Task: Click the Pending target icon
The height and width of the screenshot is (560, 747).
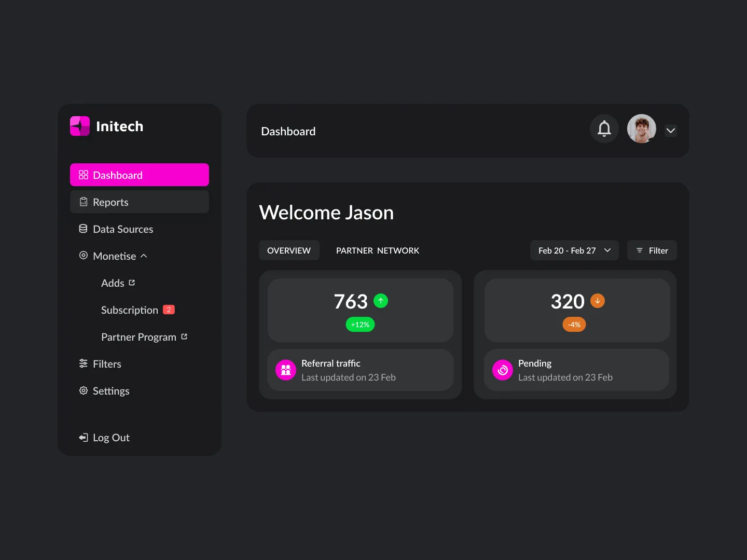Action: tap(502, 370)
